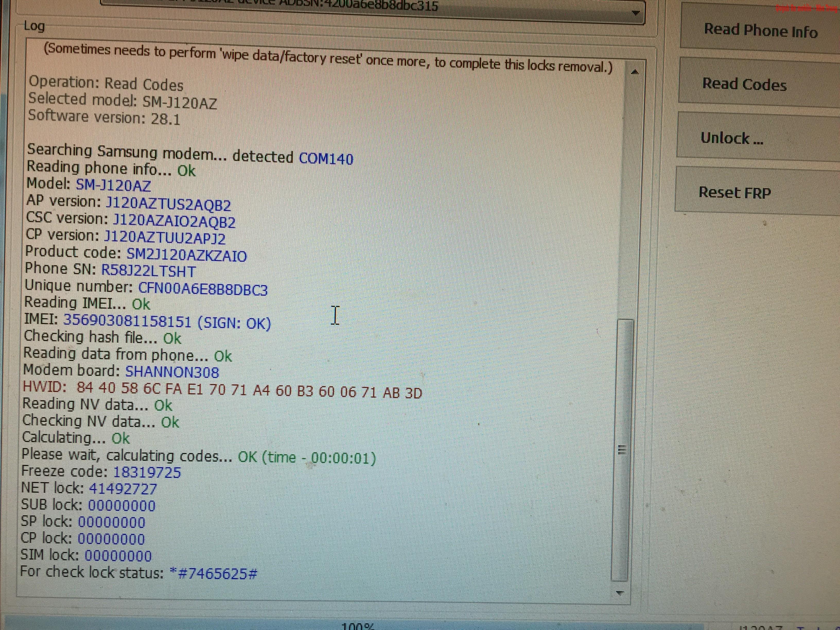The image size is (840, 630).
Task: Click the Operation: Read Codes line
Action: pyautogui.click(x=106, y=84)
